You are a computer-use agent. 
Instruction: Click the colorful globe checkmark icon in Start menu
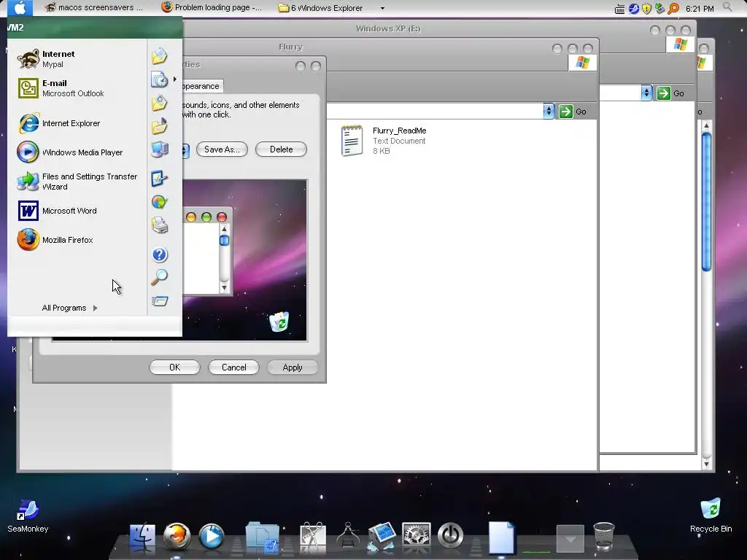(x=160, y=202)
